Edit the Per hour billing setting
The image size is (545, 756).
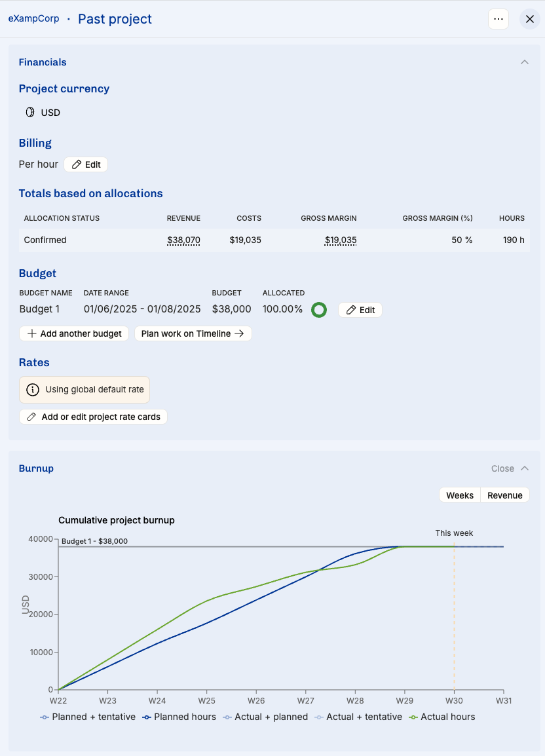[x=86, y=164]
